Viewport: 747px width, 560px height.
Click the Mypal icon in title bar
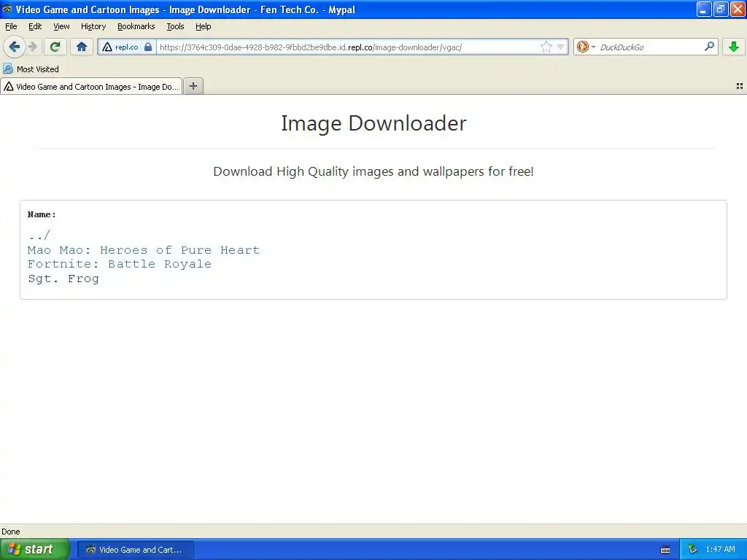(x=7, y=9)
